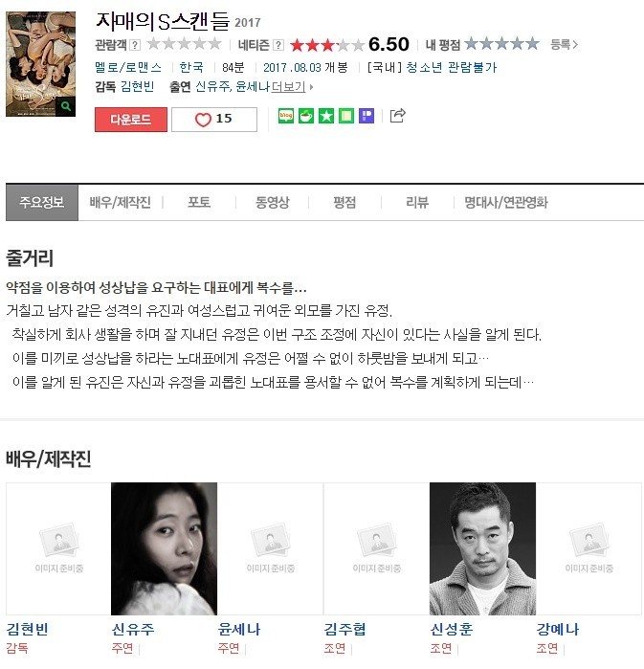Share via the green cafe cup icon
The image size is (644, 669).
click(306, 116)
